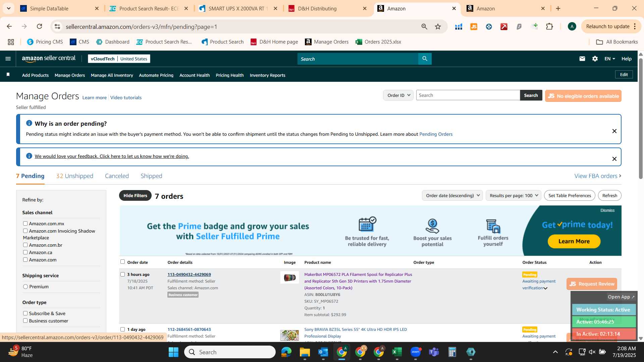
Task: Check the Business customer order type filter
Action: pyautogui.click(x=25, y=320)
